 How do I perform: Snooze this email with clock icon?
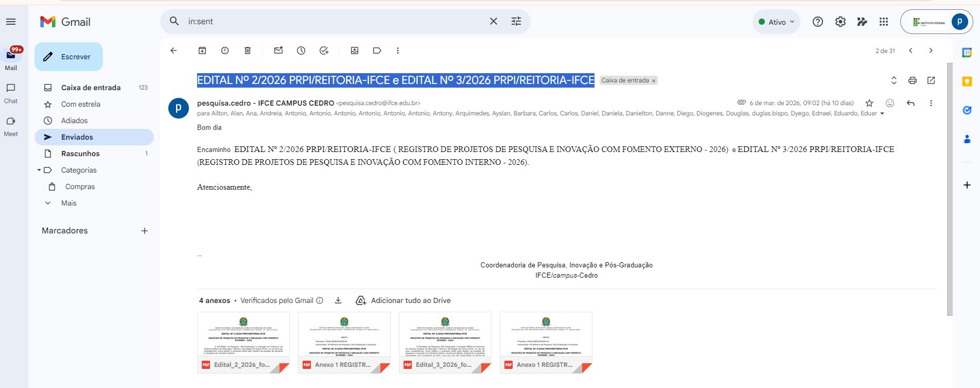301,50
